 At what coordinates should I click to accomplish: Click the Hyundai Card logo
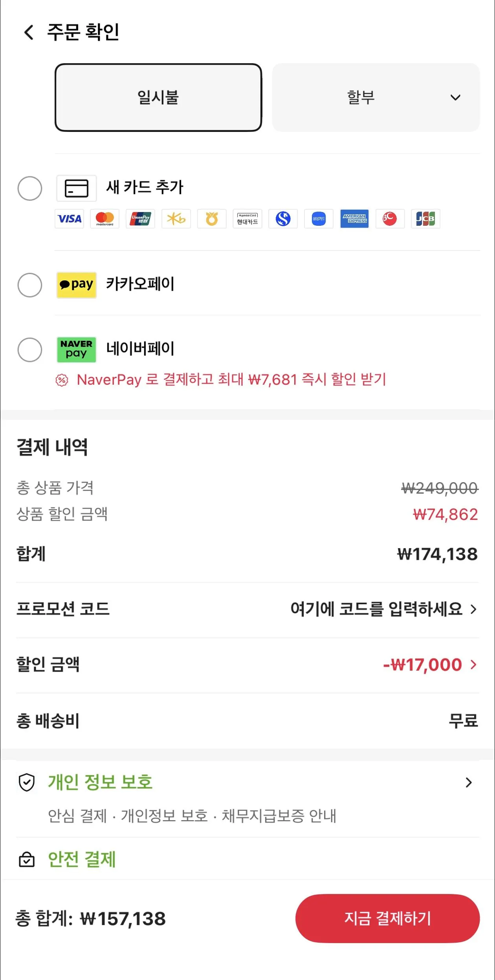click(x=247, y=219)
